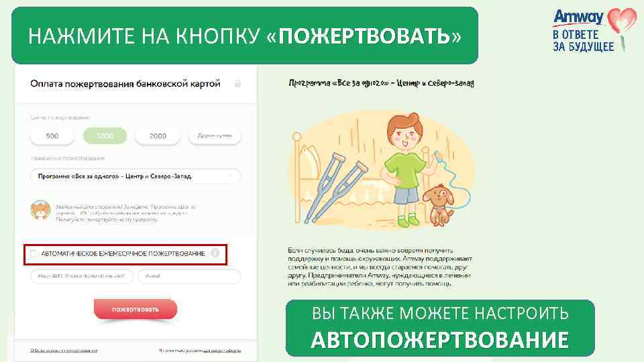Click the info icon next to monthly donation
The image size is (644, 362).
click(215, 253)
